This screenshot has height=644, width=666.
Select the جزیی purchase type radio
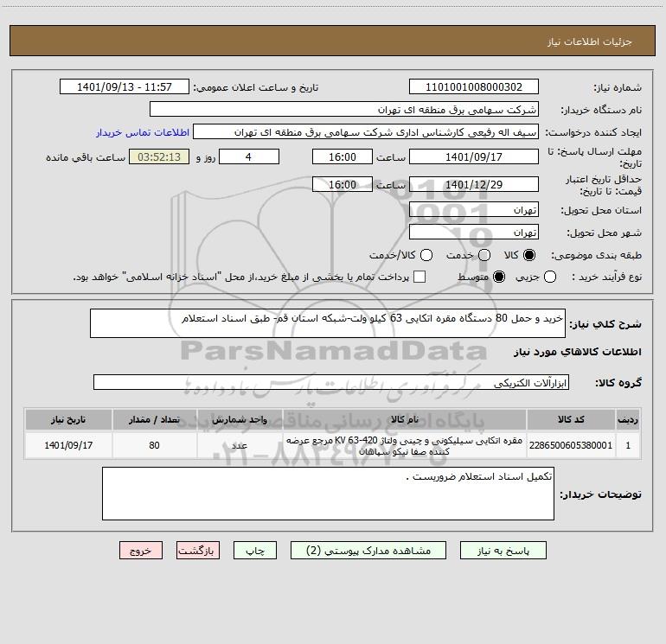pos(550,277)
